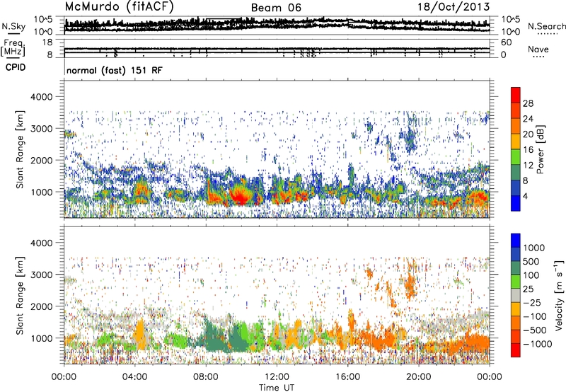Screen dimensions: 566x392
Task: Click the 'Velocity [m s-1]' color bar title
Action: point(559,295)
